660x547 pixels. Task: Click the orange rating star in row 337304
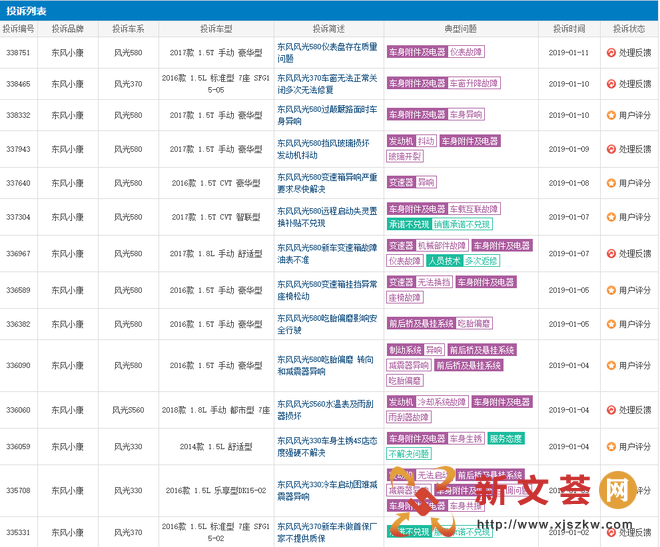coord(611,217)
